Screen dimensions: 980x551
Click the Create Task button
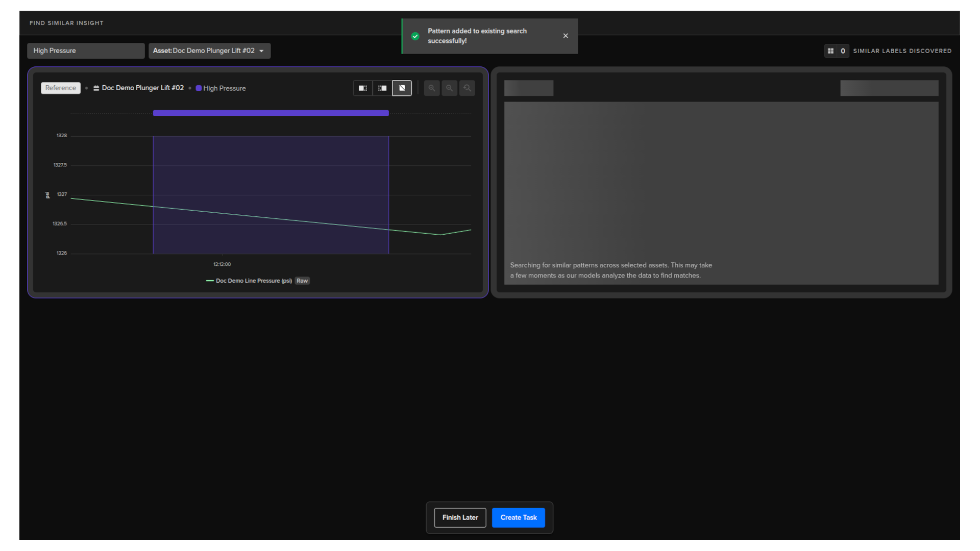tap(518, 517)
